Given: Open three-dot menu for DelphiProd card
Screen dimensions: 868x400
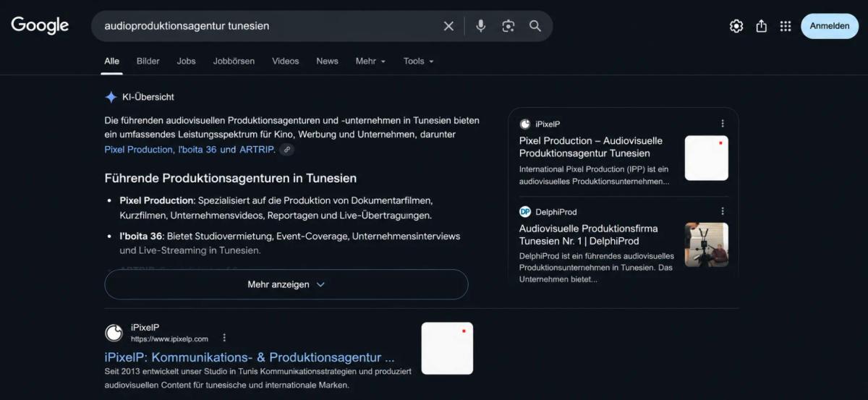Looking at the screenshot, I should click(x=722, y=211).
